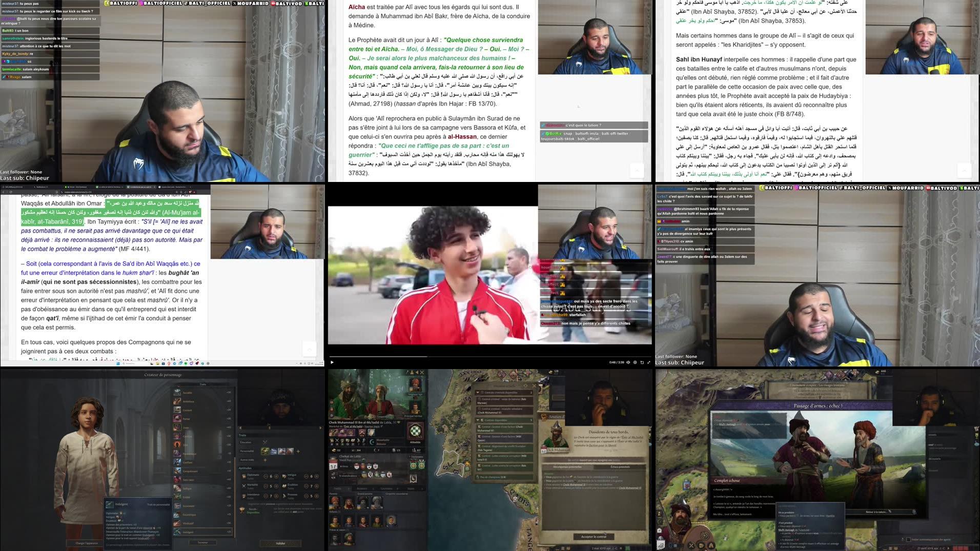The image size is (980, 551).
Task: Click the Accepter le contrat button
Action: 594,537
